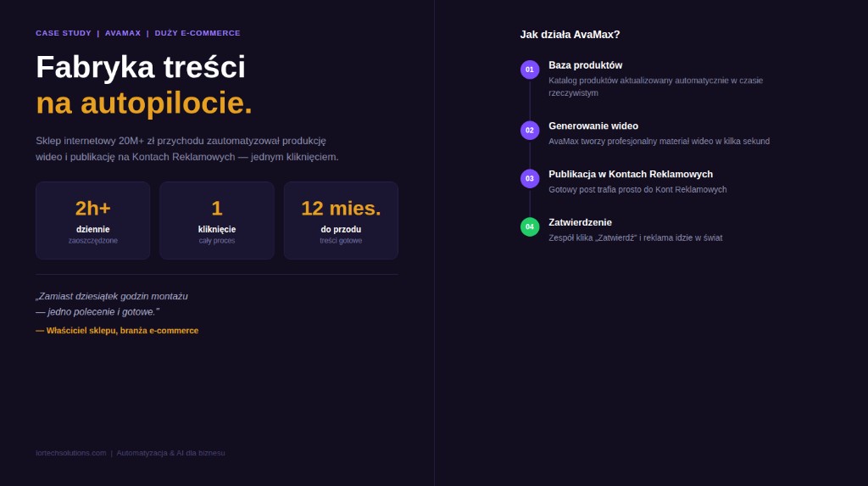Click the purple 01 step badge
The width and height of the screenshot is (868, 486).
point(530,70)
